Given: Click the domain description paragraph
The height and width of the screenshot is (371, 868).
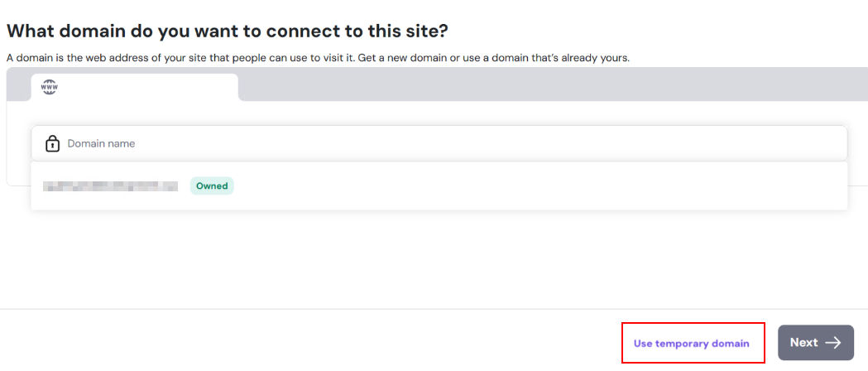Looking at the screenshot, I should [165, 58].
